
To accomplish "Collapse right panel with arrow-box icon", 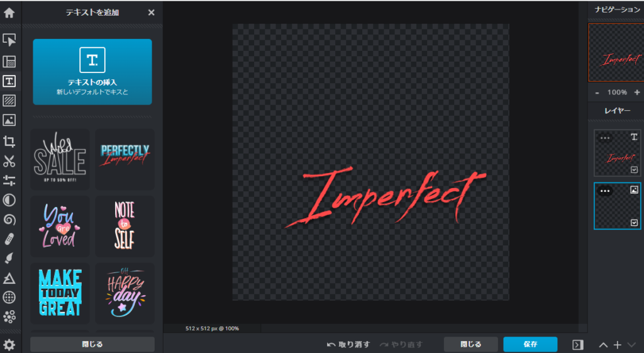I will point(577,345).
